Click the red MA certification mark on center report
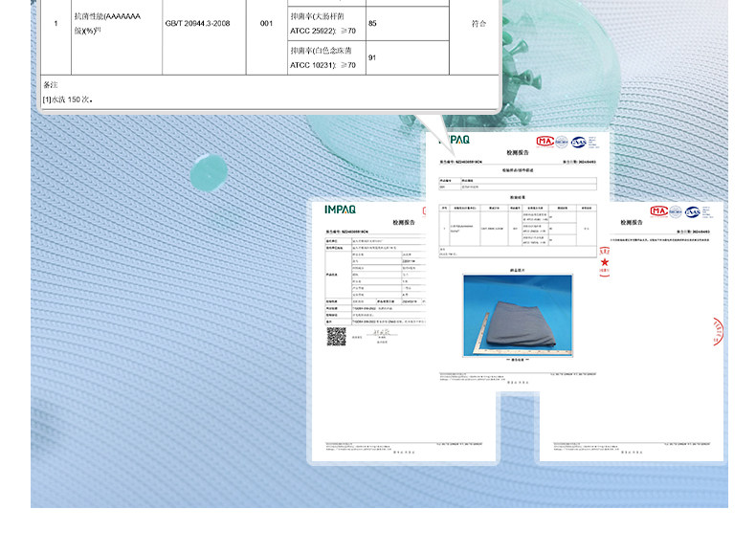756x554 pixels. [x=545, y=141]
